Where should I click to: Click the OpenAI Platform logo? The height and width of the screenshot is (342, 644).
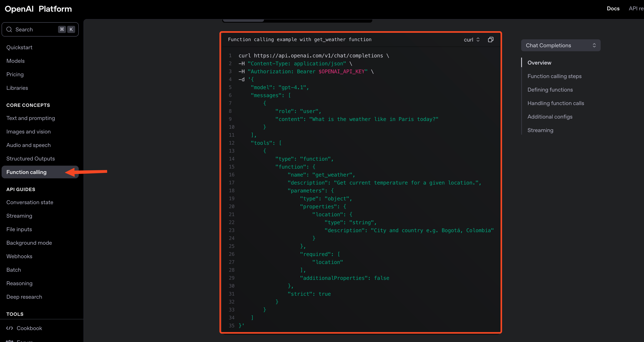click(x=38, y=9)
